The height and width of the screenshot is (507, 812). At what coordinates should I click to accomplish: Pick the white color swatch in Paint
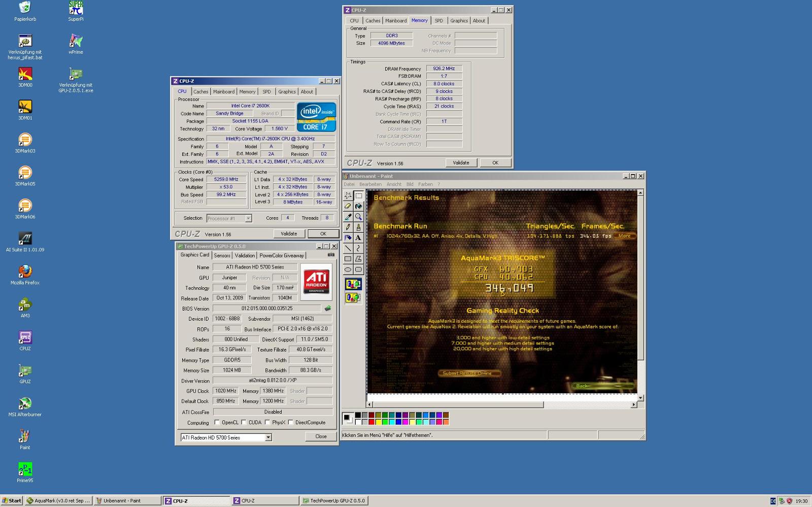358,422
